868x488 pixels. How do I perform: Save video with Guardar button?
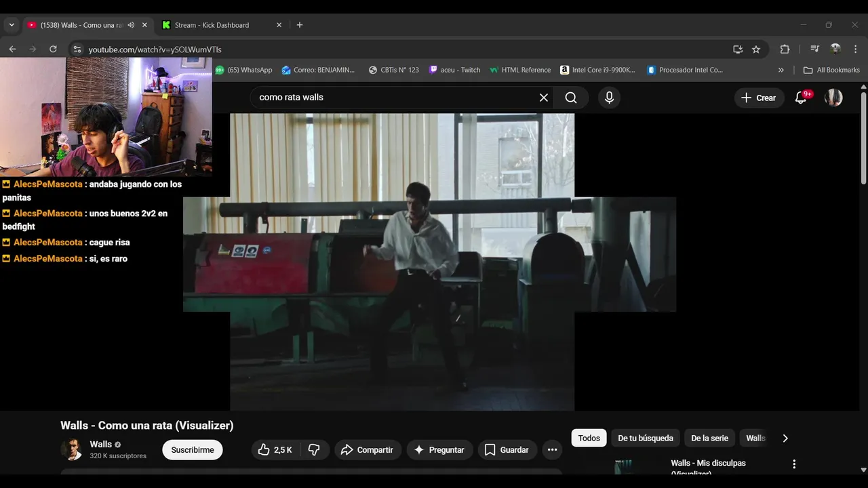[507, 450]
